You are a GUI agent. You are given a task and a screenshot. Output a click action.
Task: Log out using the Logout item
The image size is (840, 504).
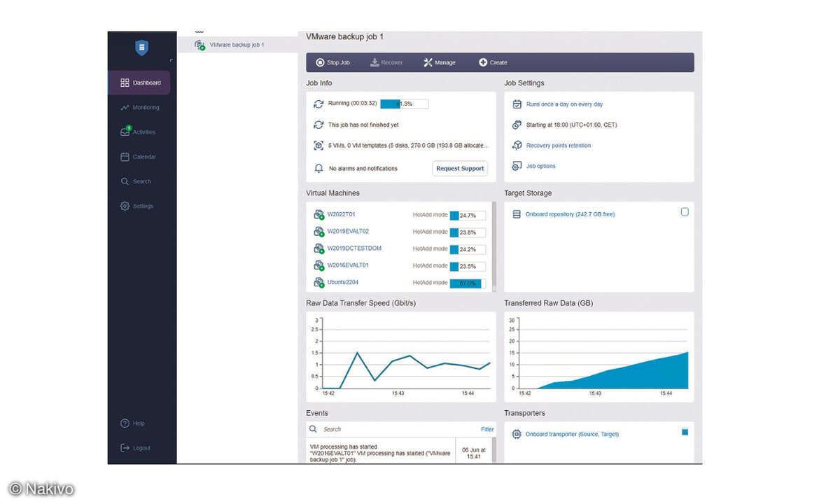click(135, 447)
